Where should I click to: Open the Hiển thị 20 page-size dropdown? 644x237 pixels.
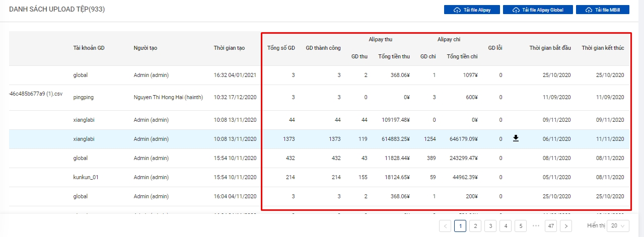[x=618, y=226]
